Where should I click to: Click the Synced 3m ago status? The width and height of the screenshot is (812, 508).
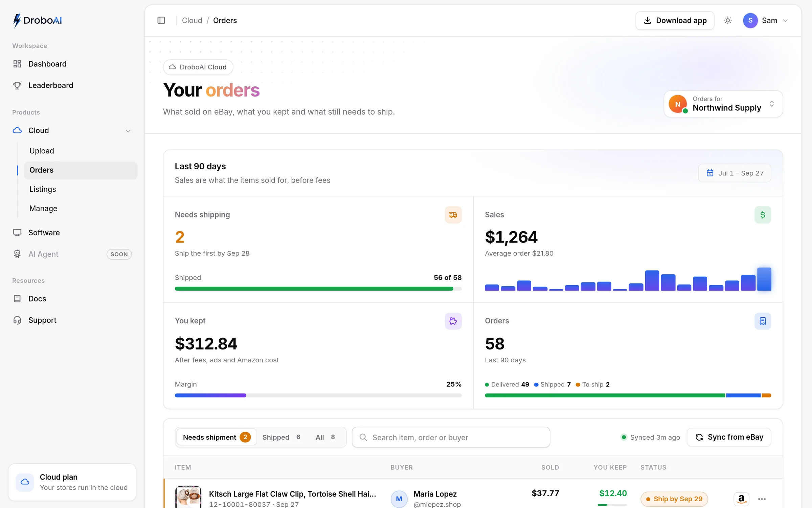tap(650, 437)
